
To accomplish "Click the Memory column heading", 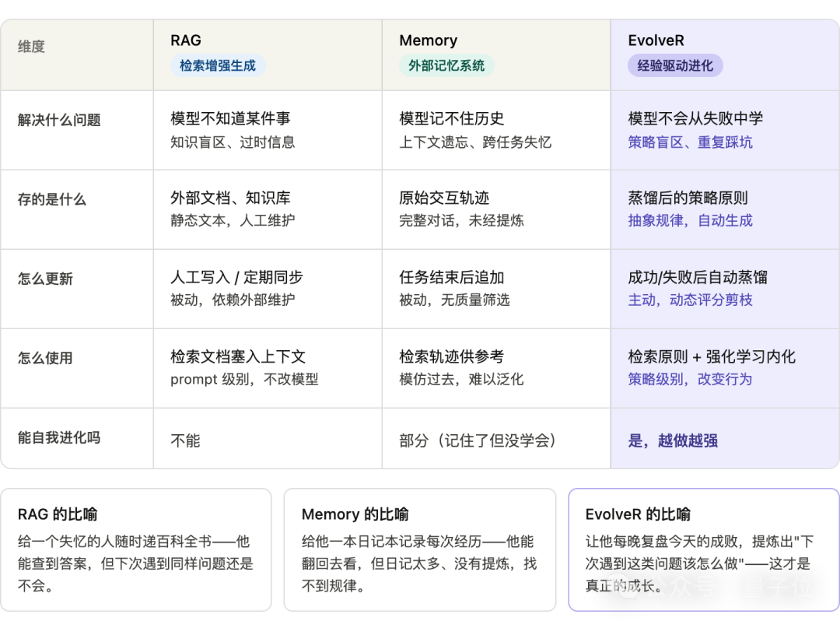I will point(428,40).
